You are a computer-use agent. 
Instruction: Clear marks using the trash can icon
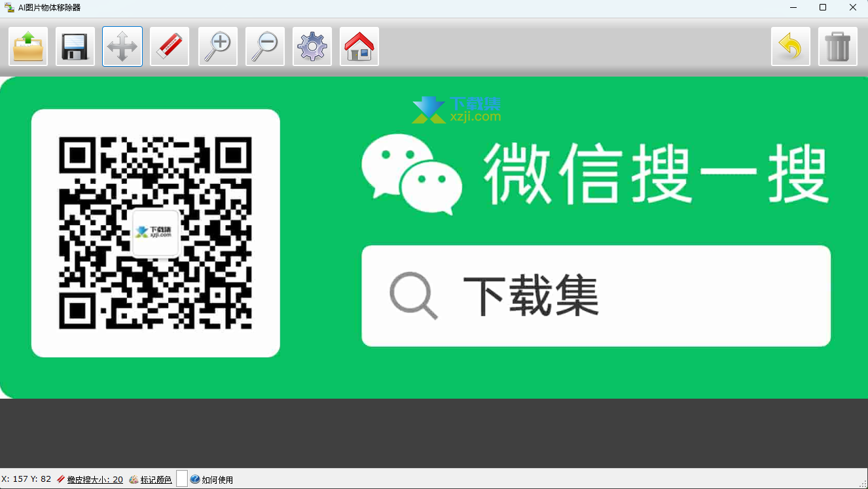[838, 46]
